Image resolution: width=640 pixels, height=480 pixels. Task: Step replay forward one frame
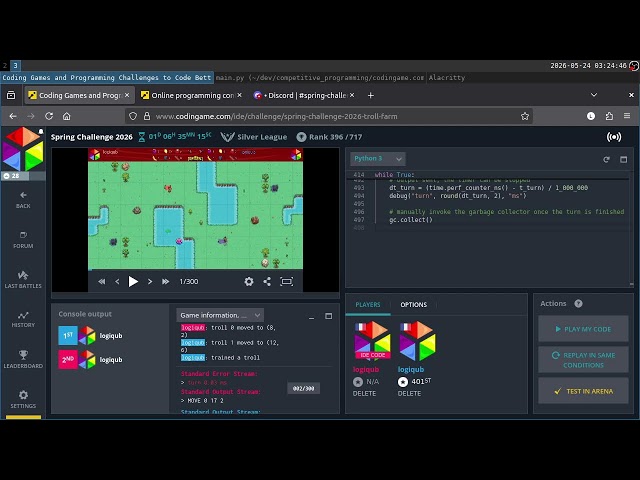[149, 281]
